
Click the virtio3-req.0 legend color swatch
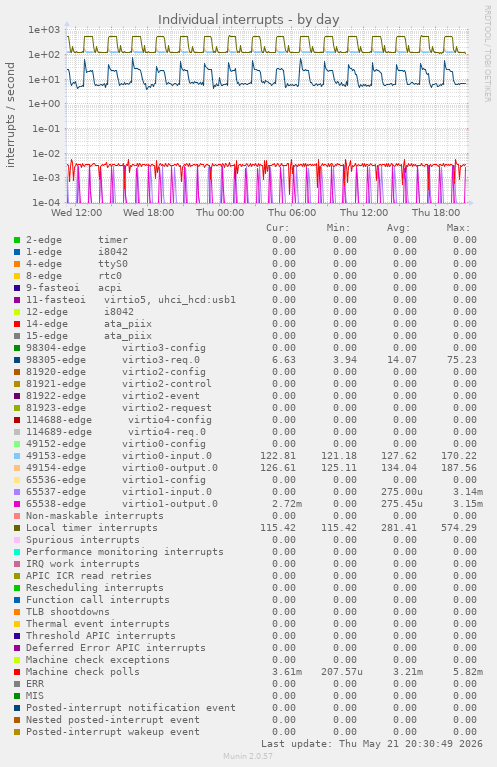(17, 360)
